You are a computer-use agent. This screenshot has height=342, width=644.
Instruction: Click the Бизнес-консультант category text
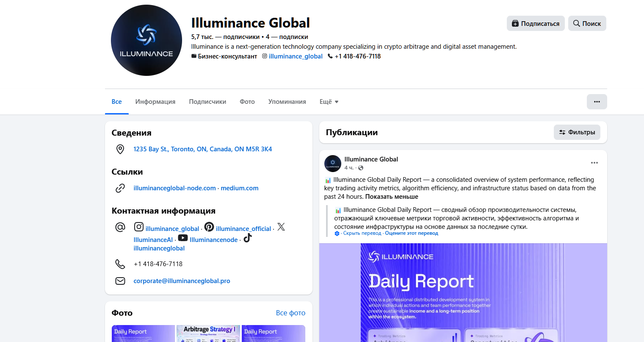(227, 56)
